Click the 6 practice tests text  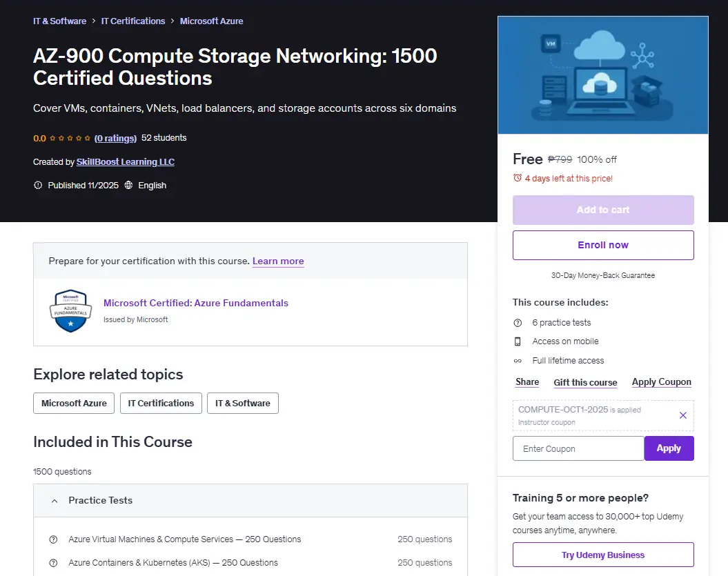tap(561, 323)
